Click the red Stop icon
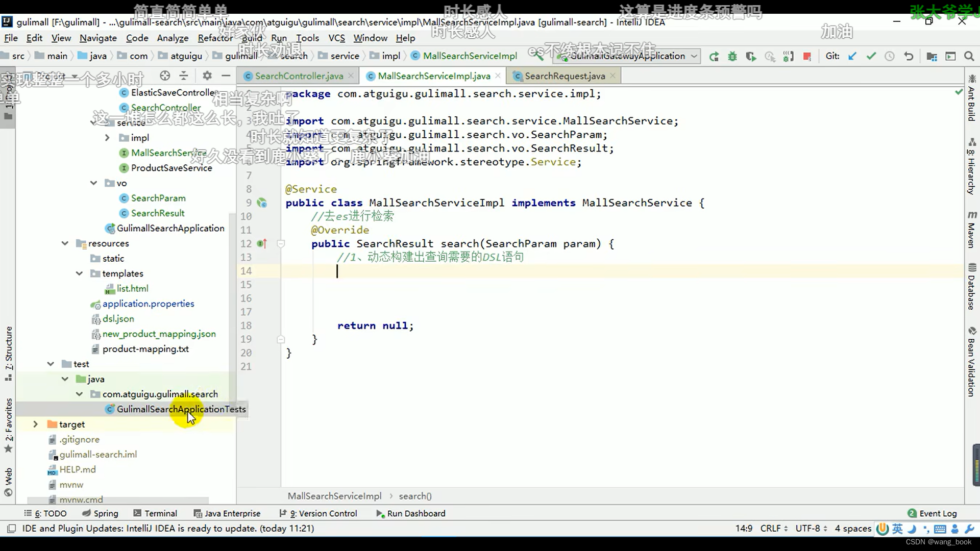Image resolution: width=980 pixels, height=551 pixels. (x=807, y=57)
